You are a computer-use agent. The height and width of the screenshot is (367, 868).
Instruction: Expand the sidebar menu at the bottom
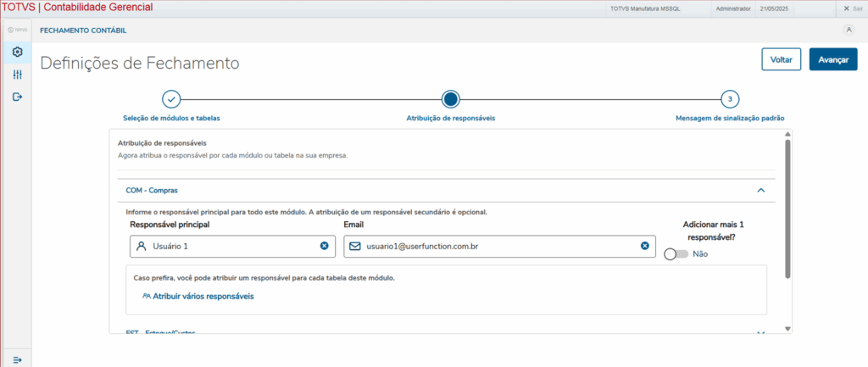(17, 360)
